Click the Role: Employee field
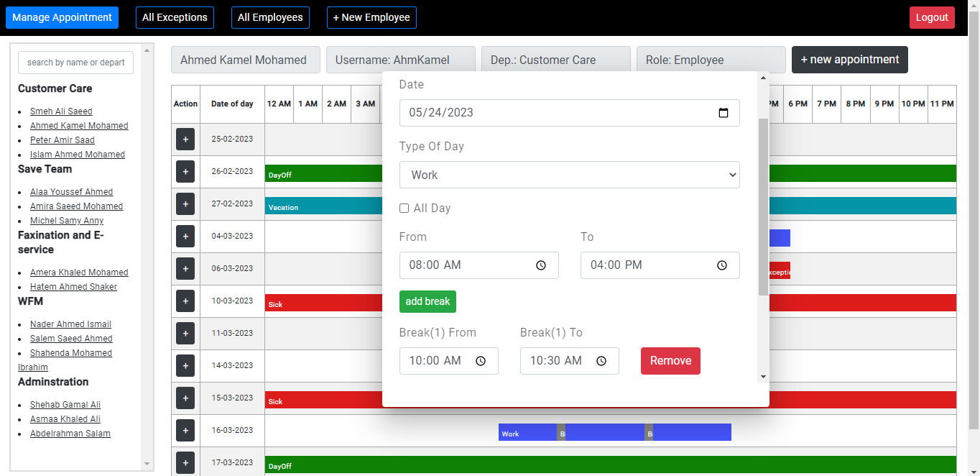Viewport: 980px width, 476px height. coord(711,60)
